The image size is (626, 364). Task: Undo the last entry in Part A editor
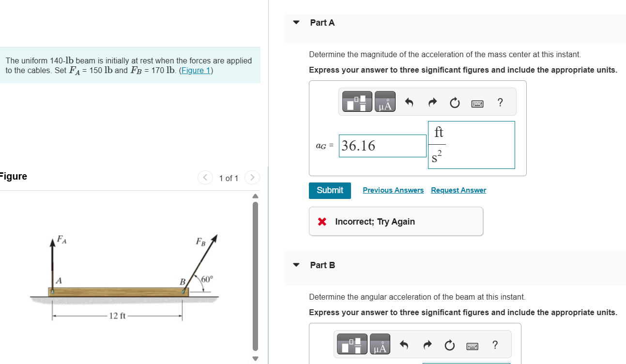tap(409, 102)
